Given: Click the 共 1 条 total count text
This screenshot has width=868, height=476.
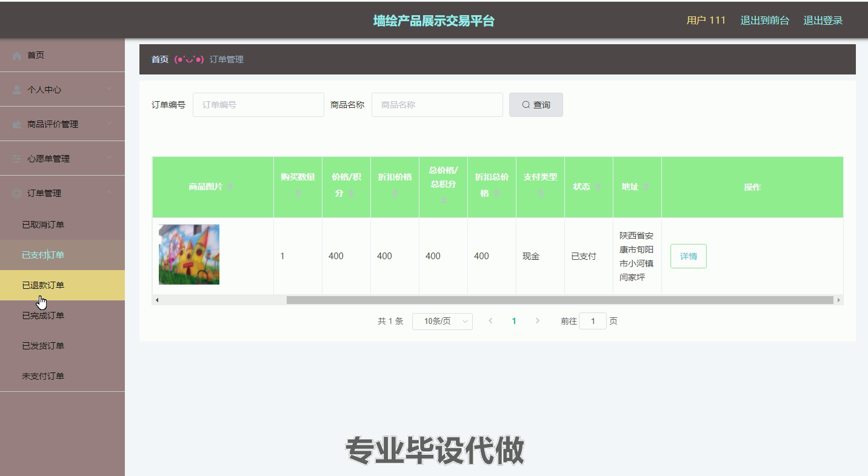Looking at the screenshot, I should pos(390,321).
